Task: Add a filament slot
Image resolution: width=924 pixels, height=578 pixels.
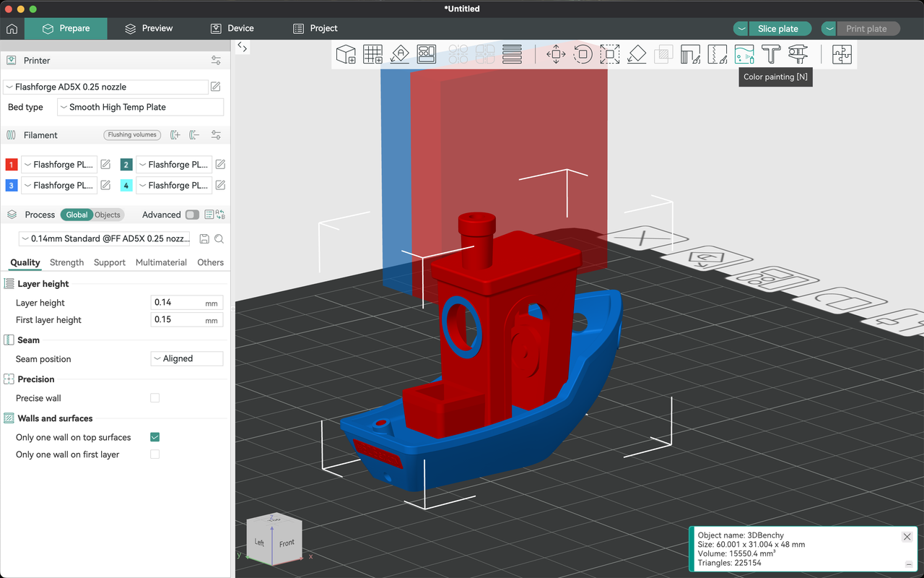Action: click(x=175, y=135)
